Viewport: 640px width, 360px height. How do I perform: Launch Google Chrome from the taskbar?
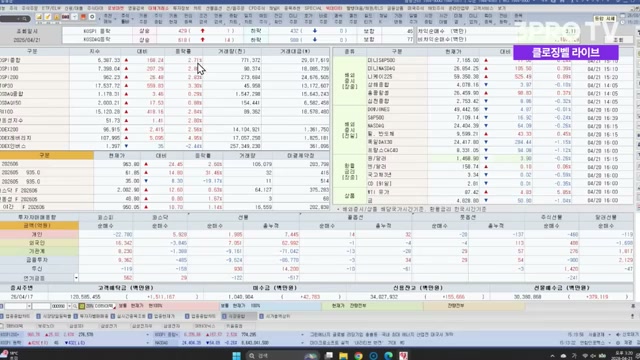pos(358,356)
